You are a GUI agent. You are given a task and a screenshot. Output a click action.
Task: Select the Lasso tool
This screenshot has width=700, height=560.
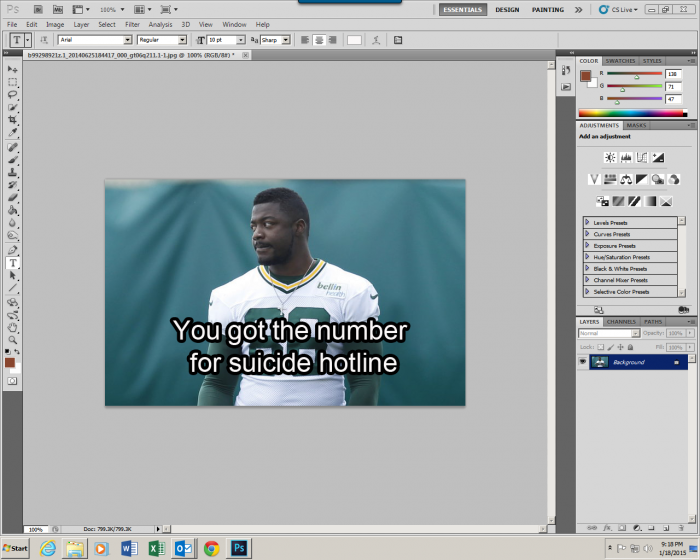(13, 94)
